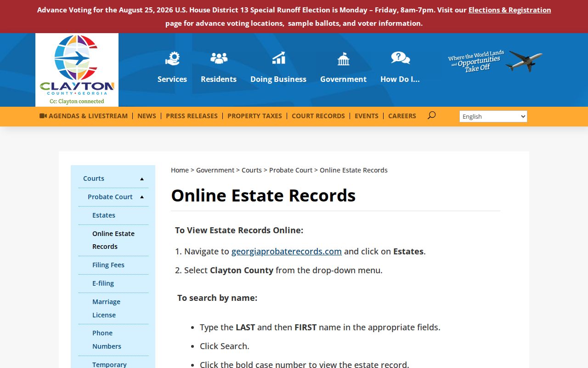Open the Probate Court sidebar link

click(x=110, y=197)
